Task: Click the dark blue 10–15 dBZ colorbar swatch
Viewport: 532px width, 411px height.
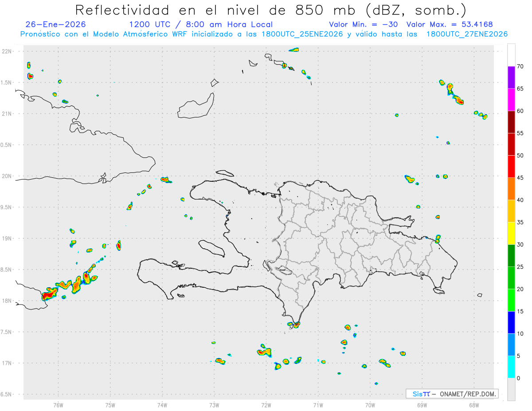Action: pos(511,322)
